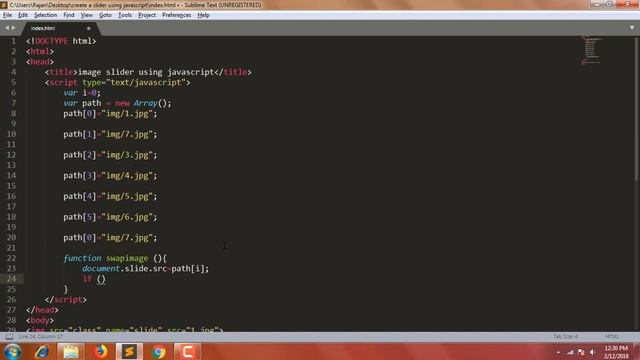Open the clock showing 12:30 PM
The height and width of the screenshot is (360, 640).
616,352
